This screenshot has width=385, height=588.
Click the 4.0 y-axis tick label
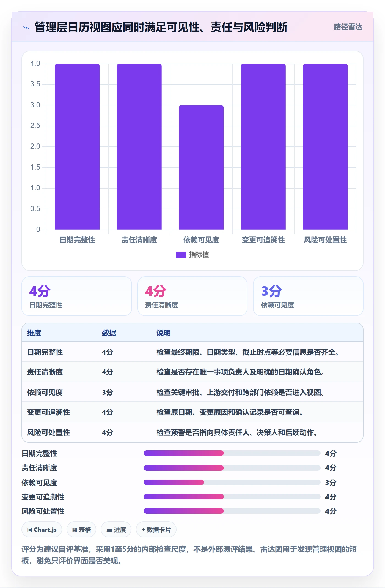tap(35, 64)
